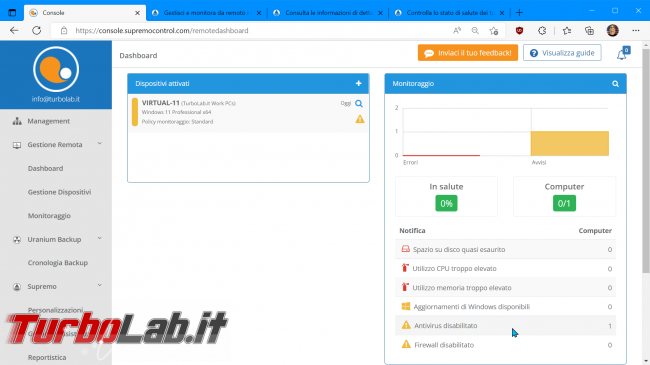Open browser settings three-dot menu
Image resolution: width=650 pixels, height=365 pixels.
(x=636, y=30)
